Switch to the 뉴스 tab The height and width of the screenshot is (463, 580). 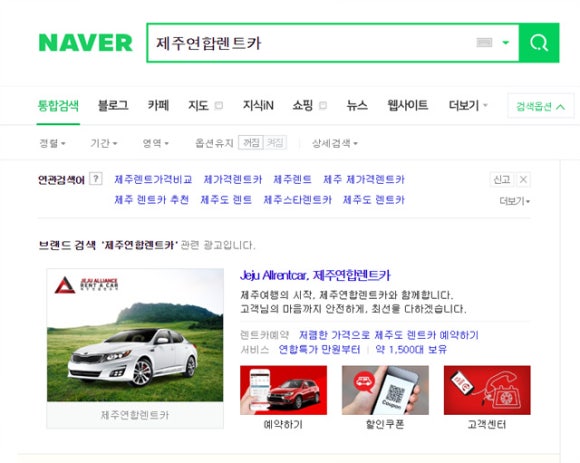coord(357,106)
